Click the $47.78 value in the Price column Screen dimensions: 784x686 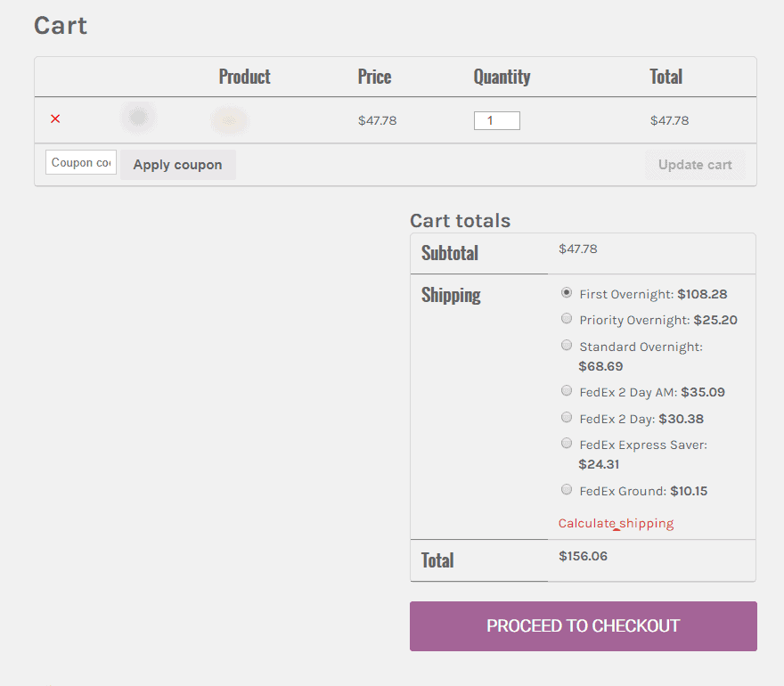point(378,120)
